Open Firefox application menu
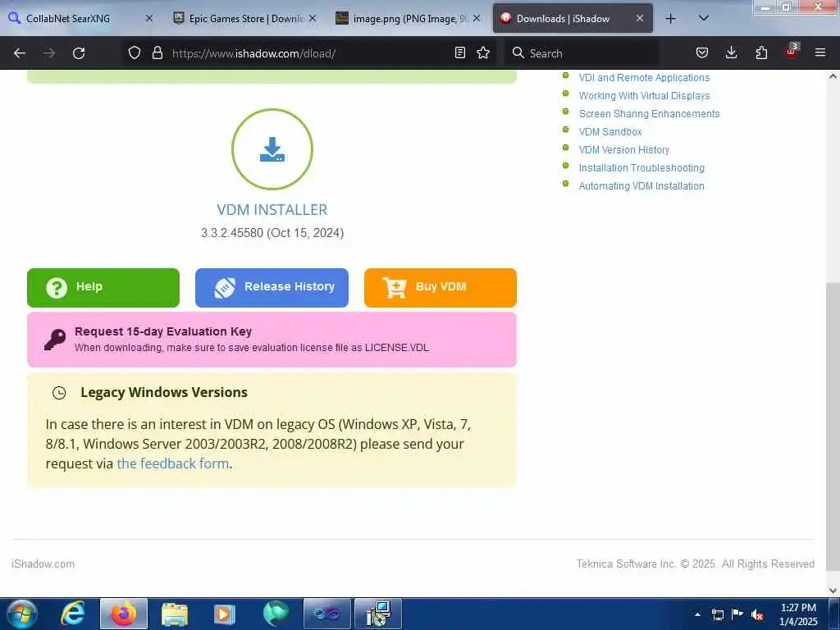The height and width of the screenshot is (630, 840). [x=820, y=52]
